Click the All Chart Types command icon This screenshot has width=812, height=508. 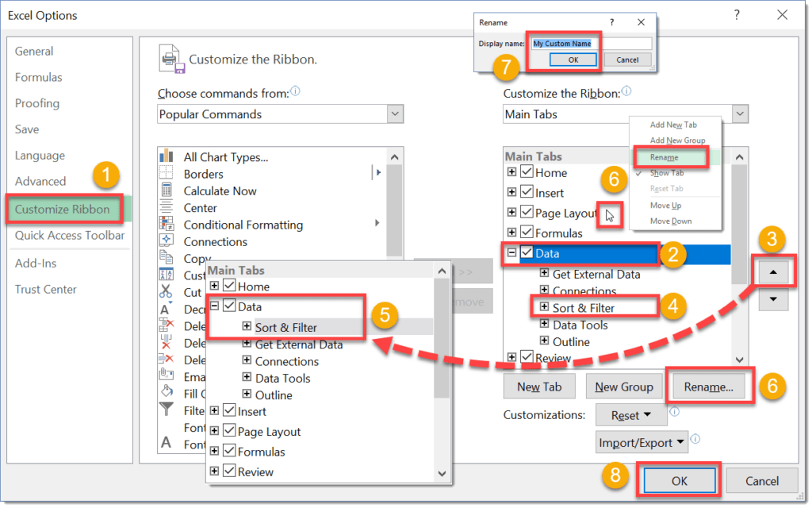pos(167,156)
